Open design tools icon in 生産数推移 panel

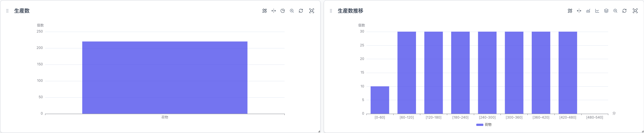(570, 11)
